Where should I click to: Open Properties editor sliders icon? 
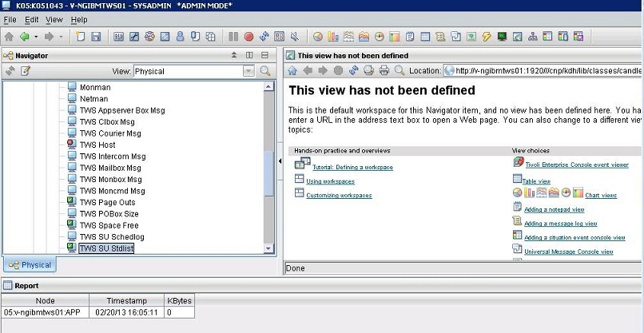(119, 37)
